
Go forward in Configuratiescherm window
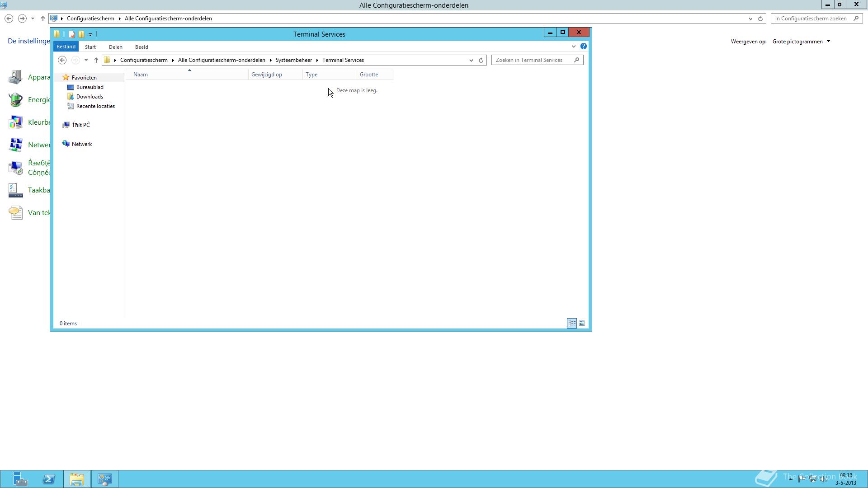[22, 19]
